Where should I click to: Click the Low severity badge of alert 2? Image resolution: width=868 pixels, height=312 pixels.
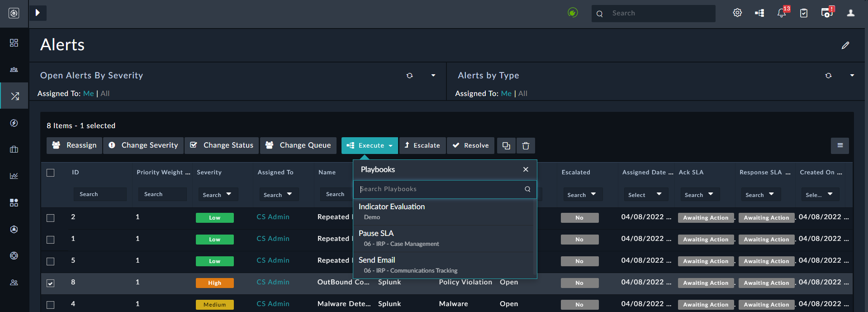[215, 218]
